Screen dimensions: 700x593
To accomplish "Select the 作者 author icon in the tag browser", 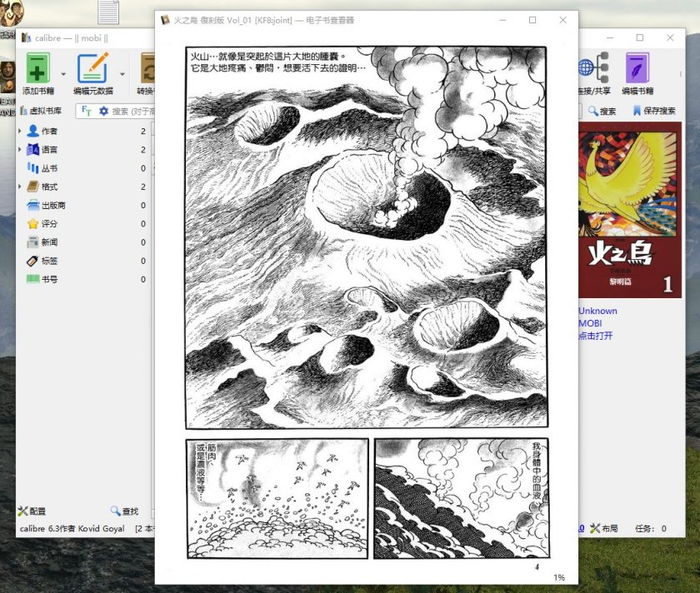I will click(x=32, y=131).
